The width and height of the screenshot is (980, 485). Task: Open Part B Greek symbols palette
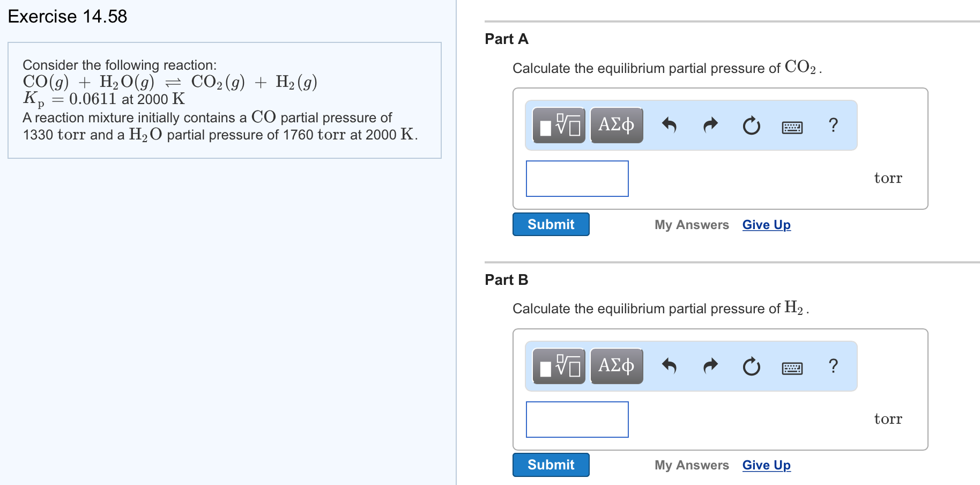click(x=617, y=366)
